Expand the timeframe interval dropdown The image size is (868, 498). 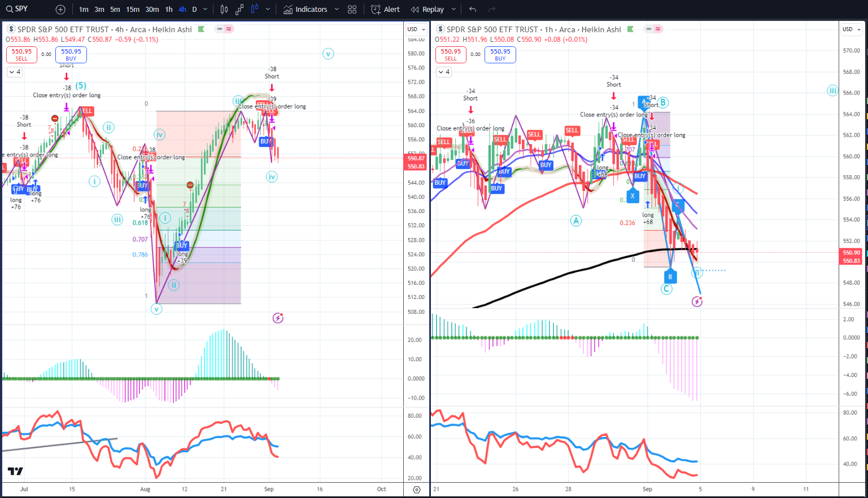click(205, 10)
